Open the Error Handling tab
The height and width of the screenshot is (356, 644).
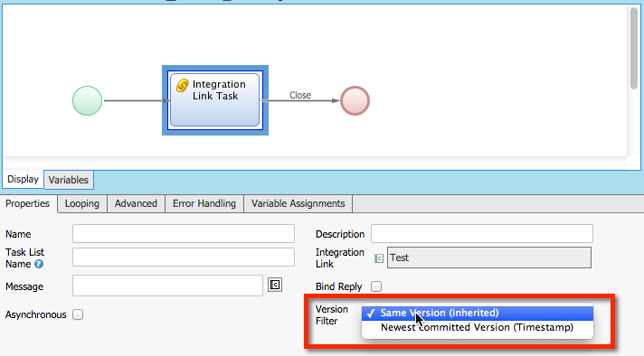pyautogui.click(x=204, y=203)
